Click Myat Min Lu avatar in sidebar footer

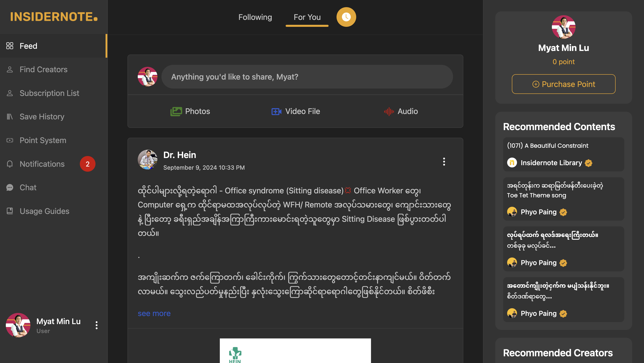18,325
